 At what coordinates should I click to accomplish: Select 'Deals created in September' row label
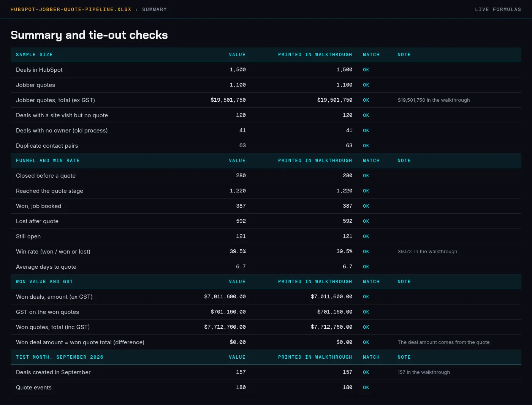53,372
